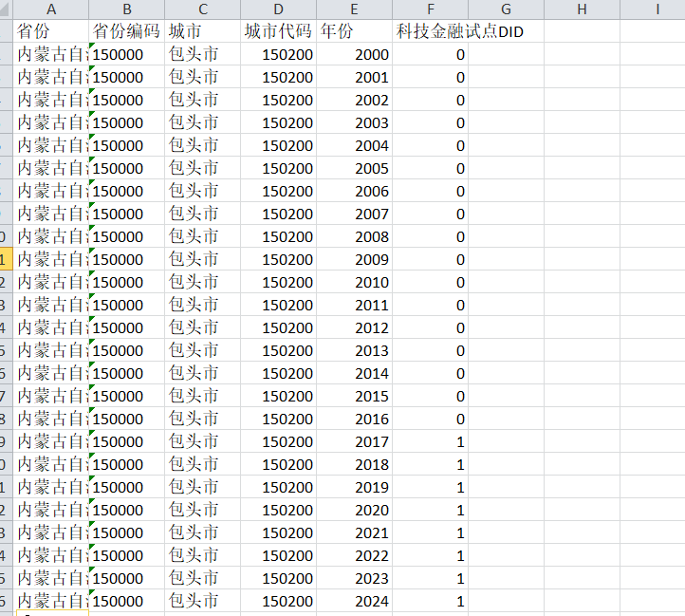The height and width of the screenshot is (616, 685).
Task: Click the highlighted row header for 2009
Action: pyautogui.click(x=6, y=259)
